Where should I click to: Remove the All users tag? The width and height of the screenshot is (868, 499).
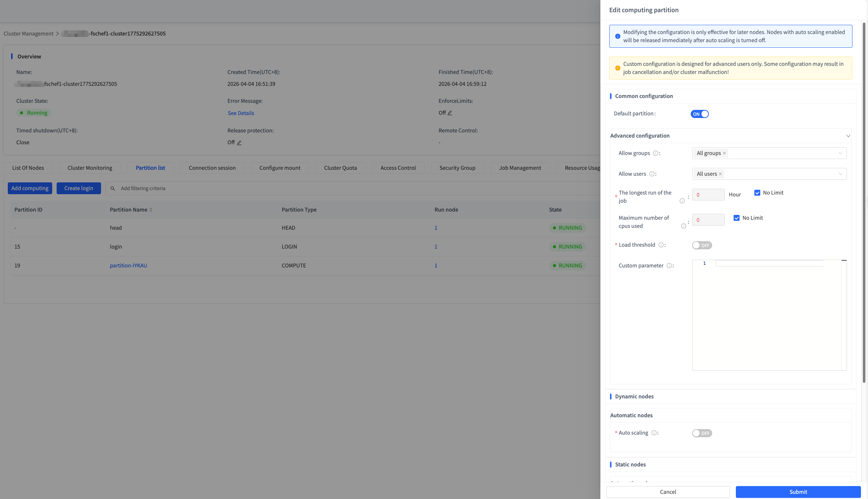720,174
